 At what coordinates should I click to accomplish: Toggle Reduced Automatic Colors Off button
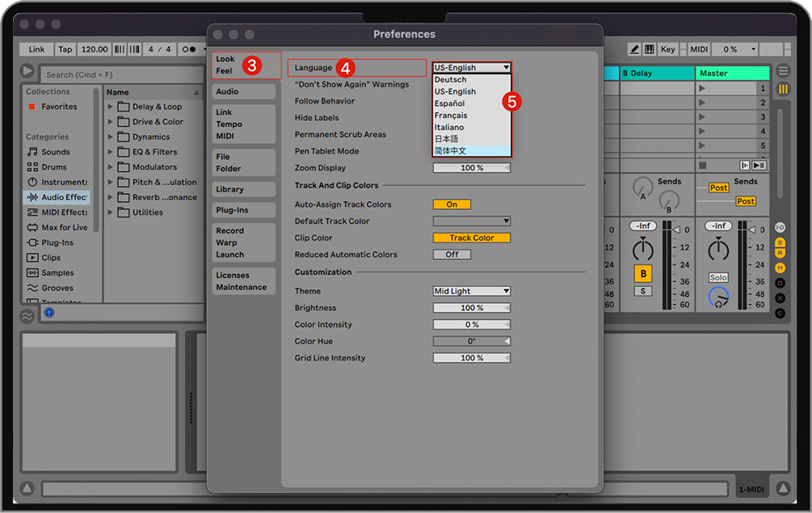pyautogui.click(x=452, y=254)
